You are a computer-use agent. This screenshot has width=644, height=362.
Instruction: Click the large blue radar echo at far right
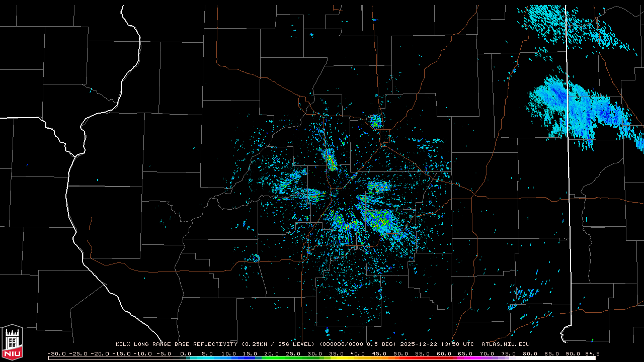coord(579,108)
